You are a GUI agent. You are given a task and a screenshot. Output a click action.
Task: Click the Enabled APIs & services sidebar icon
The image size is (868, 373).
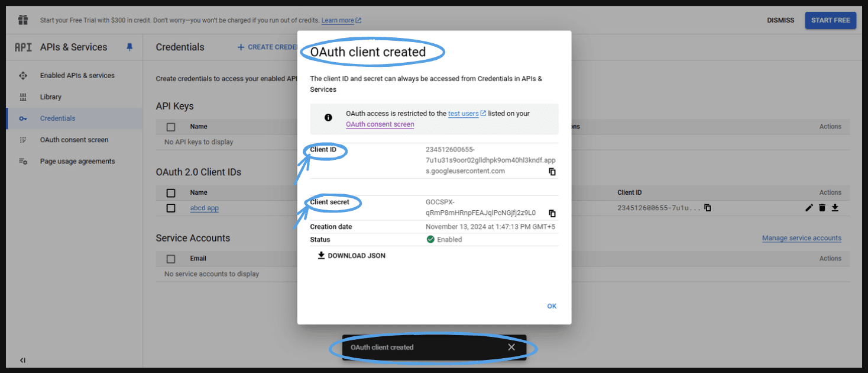pyautogui.click(x=23, y=76)
